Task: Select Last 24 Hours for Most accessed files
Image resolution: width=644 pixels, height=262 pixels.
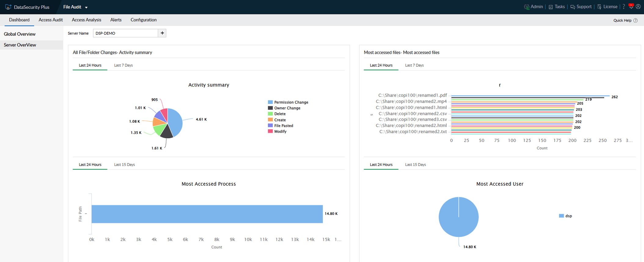Action: pyautogui.click(x=381, y=65)
